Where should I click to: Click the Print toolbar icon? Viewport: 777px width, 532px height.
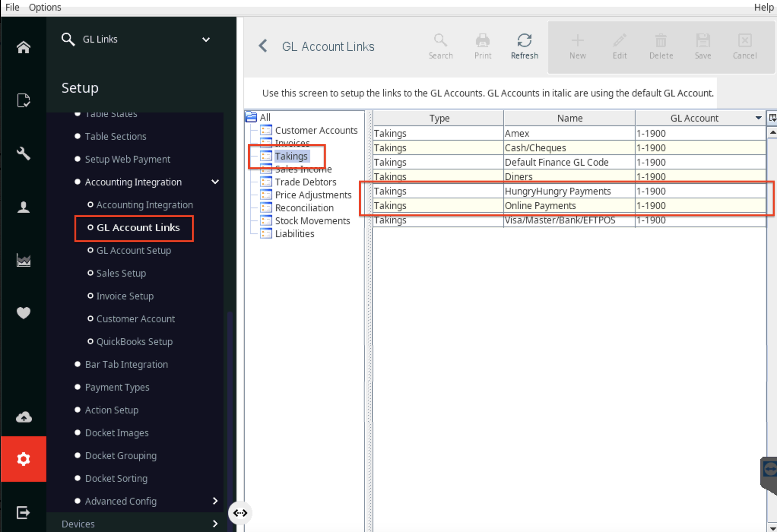pyautogui.click(x=482, y=46)
